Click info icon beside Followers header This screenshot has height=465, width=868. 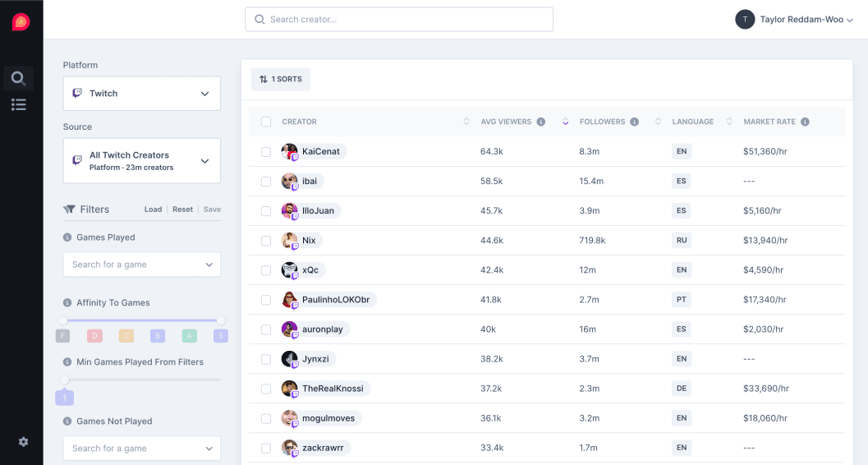click(x=635, y=122)
